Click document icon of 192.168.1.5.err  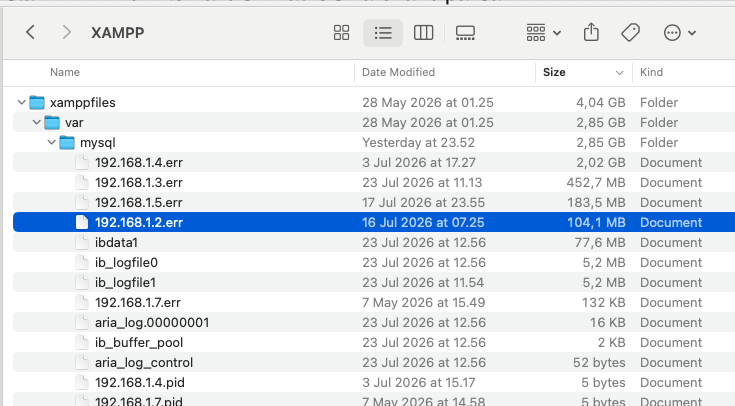[x=82, y=203]
